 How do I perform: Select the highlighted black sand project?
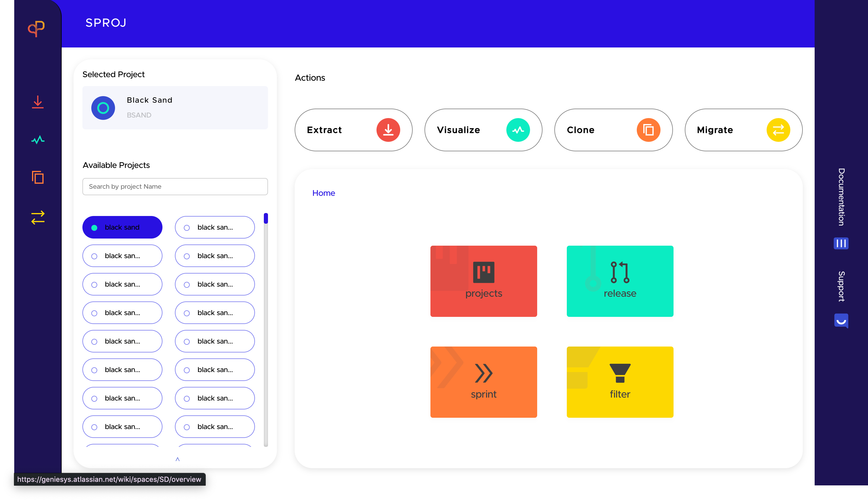click(122, 227)
